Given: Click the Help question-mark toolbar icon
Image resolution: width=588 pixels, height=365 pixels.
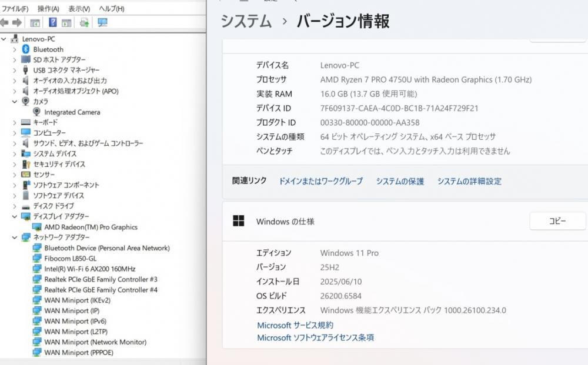Looking at the screenshot, I should [x=52, y=22].
